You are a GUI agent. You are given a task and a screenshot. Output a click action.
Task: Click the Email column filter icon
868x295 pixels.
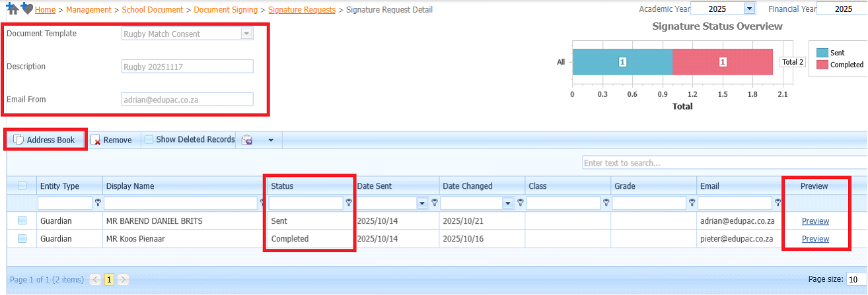778,203
